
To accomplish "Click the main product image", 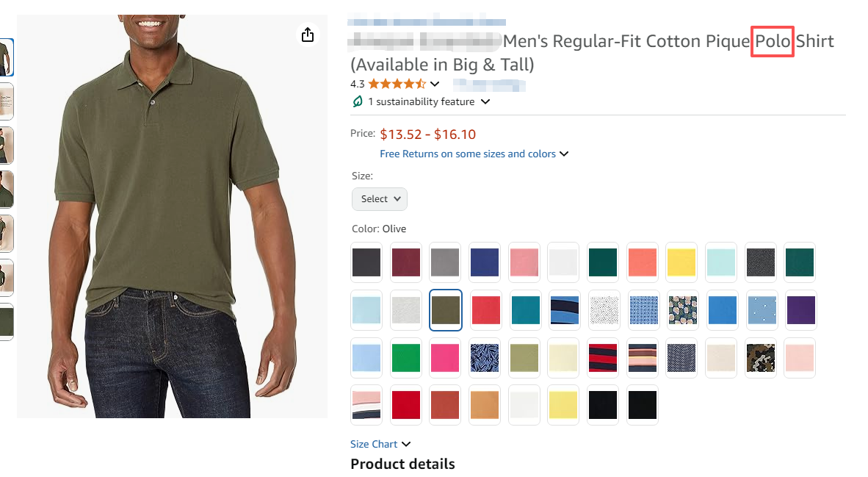I will pos(172,220).
